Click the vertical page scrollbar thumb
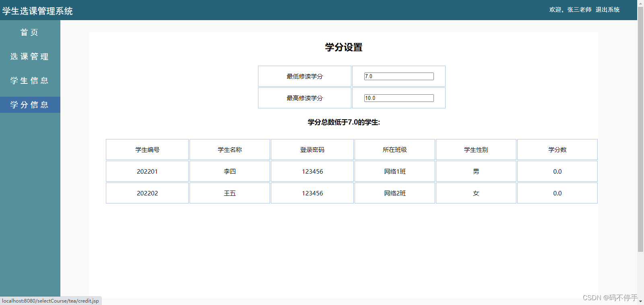 [640, 129]
